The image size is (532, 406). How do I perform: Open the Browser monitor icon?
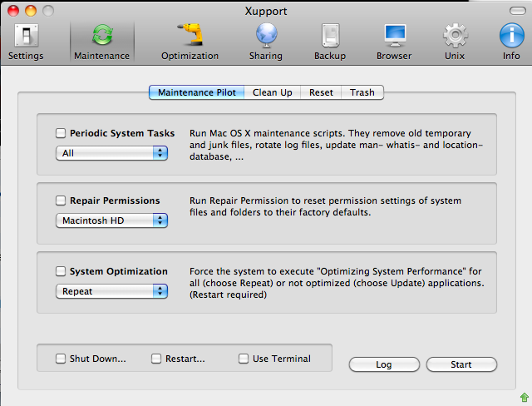coord(395,35)
